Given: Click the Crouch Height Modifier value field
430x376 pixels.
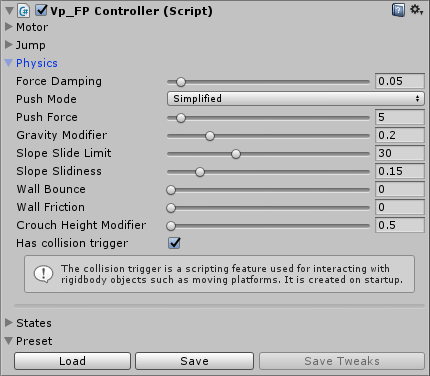Looking at the screenshot, I should point(400,225).
